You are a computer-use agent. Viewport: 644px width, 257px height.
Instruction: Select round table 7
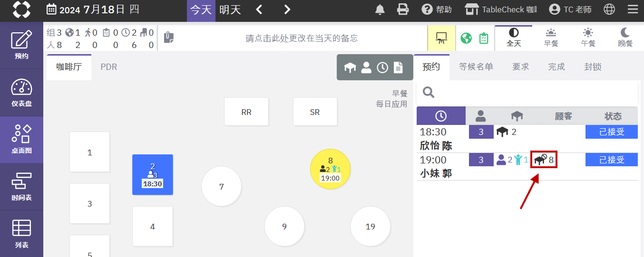[222, 186]
